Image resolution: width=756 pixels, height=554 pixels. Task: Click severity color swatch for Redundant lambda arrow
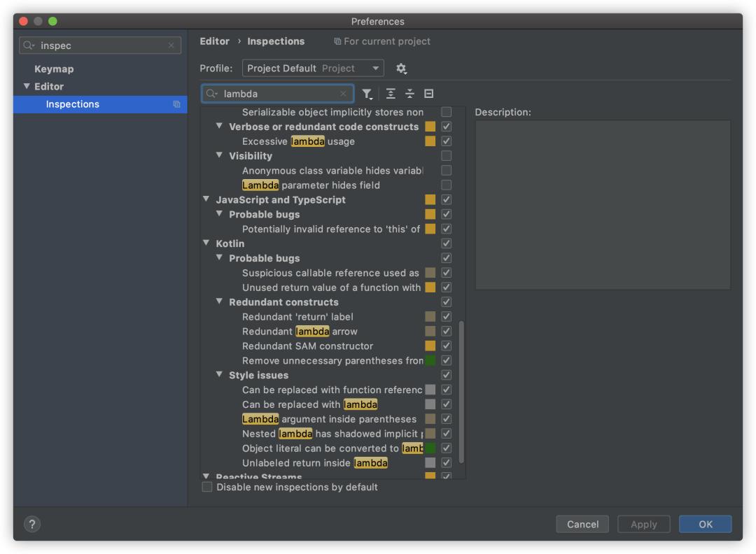[430, 332]
